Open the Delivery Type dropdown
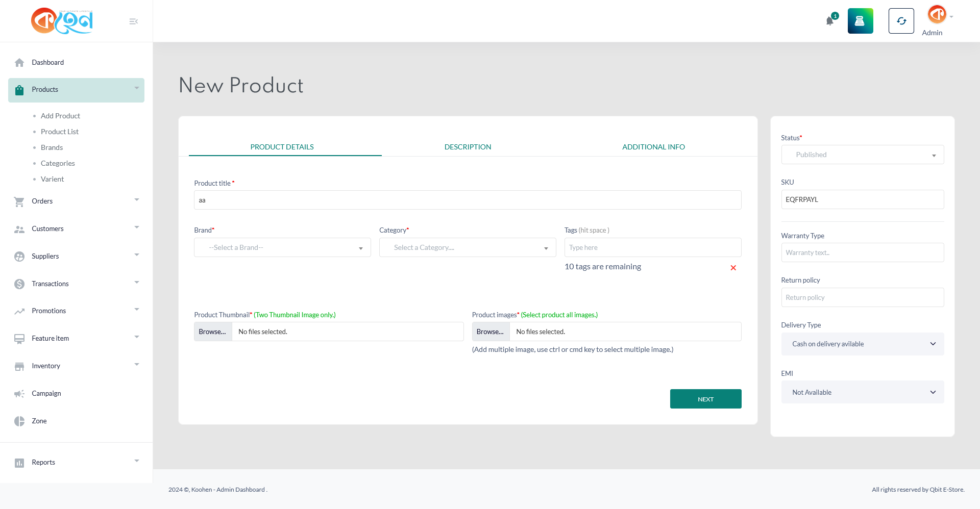The width and height of the screenshot is (980, 509). tap(862, 344)
